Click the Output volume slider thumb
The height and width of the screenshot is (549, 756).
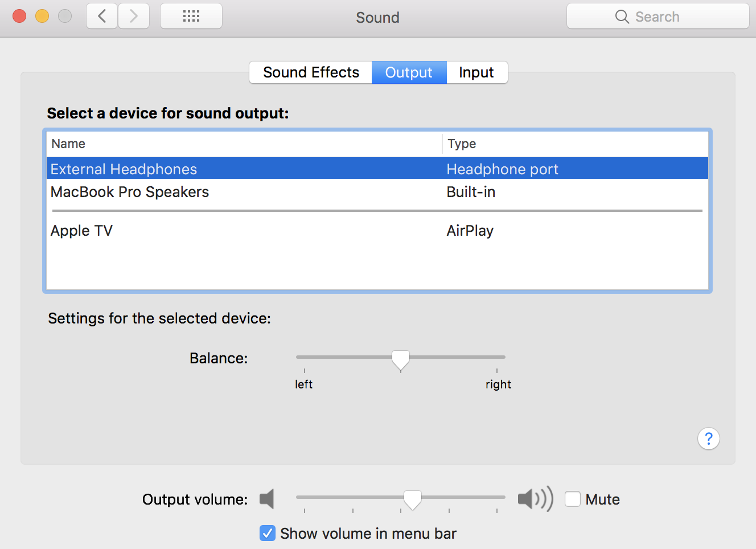click(413, 499)
